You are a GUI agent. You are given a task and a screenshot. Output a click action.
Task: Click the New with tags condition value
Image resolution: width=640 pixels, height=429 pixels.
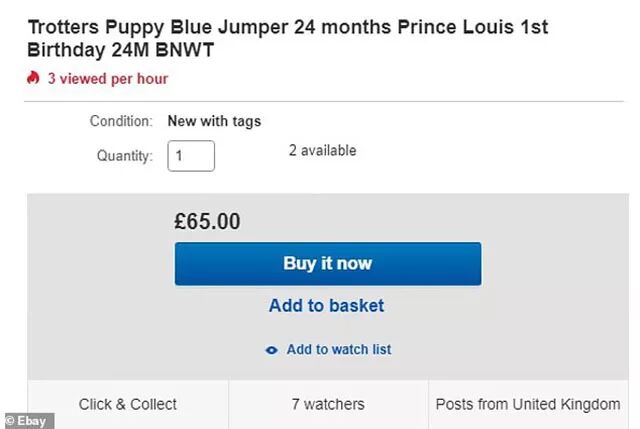click(214, 121)
